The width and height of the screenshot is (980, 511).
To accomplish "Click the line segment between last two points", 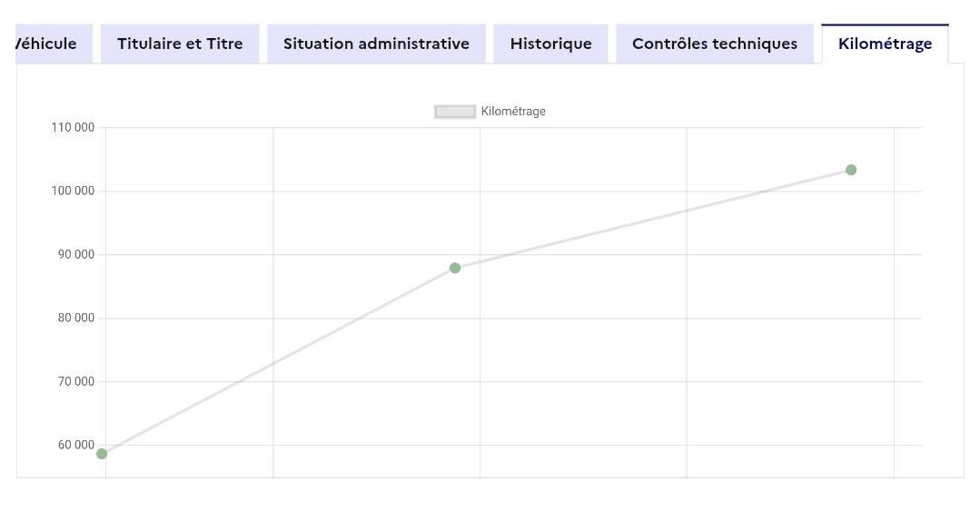I will [x=653, y=219].
